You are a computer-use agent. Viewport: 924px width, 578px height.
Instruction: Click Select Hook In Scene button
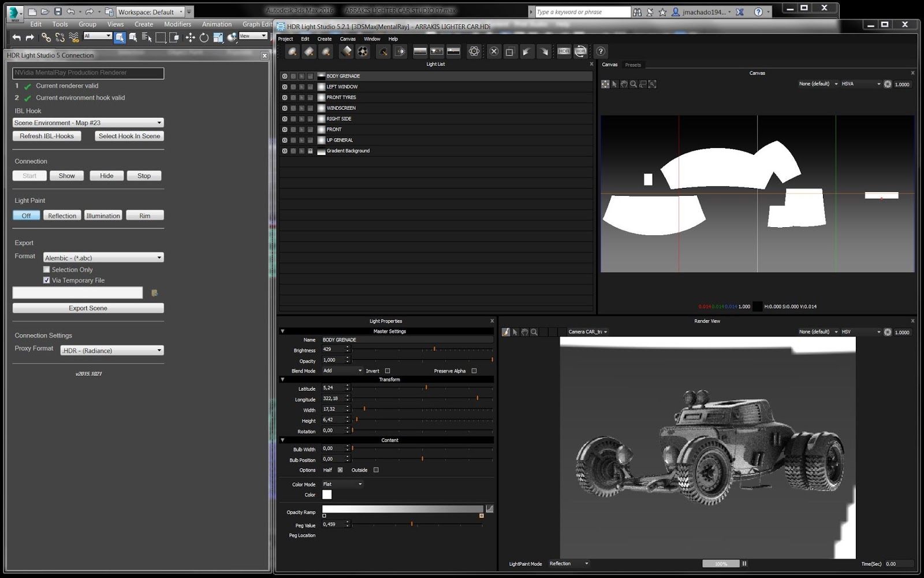[x=129, y=136]
